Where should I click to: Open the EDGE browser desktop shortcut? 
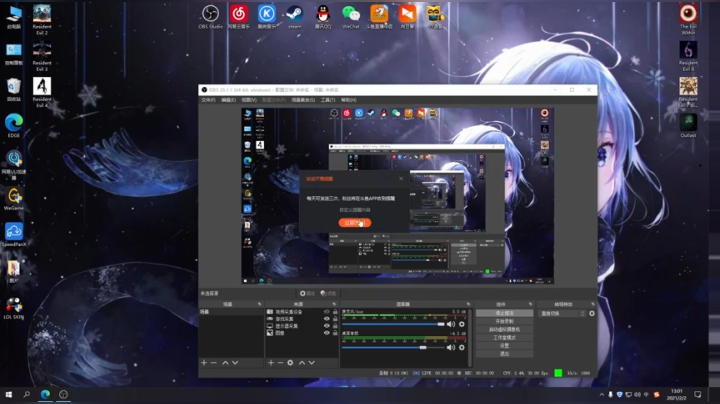[x=14, y=125]
